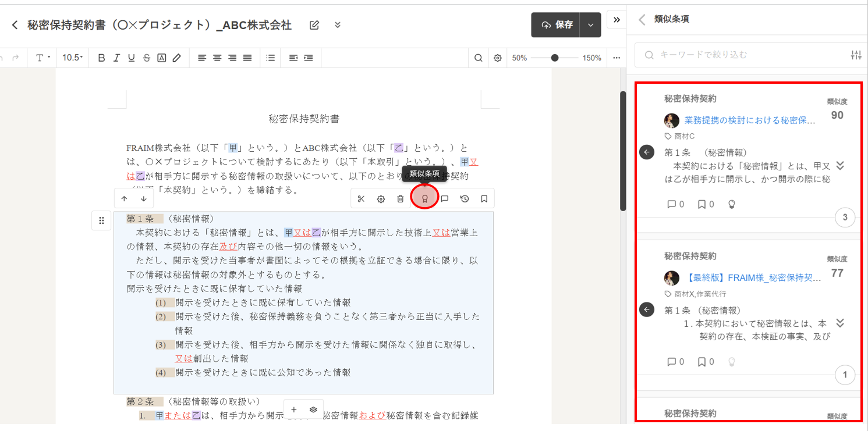
Task: Click the document search magnifier icon
Action: point(479,58)
